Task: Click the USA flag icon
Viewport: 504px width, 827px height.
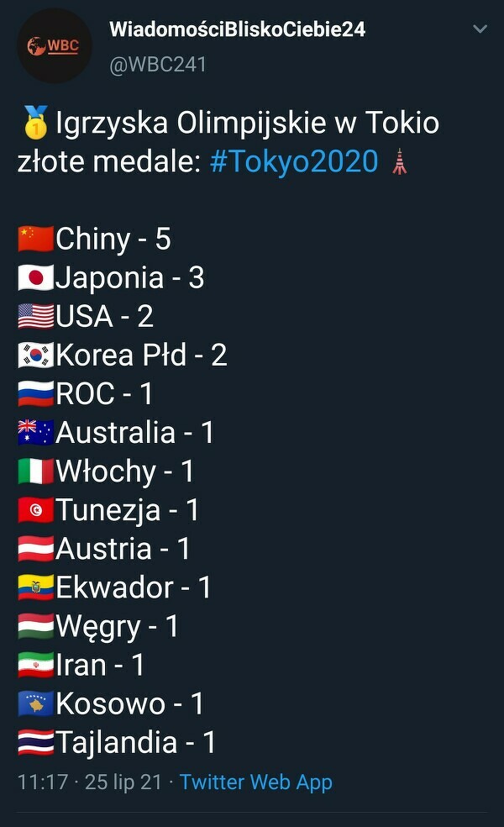Action: point(36,317)
